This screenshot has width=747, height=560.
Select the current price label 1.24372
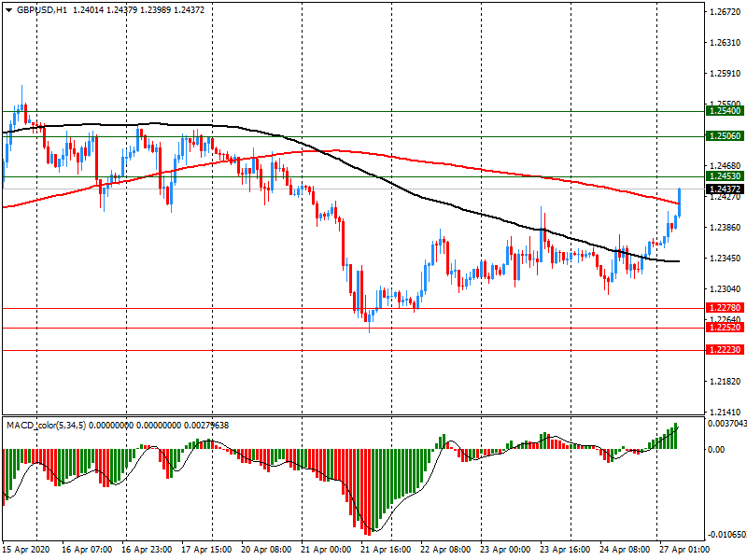(x=726, y=189)
